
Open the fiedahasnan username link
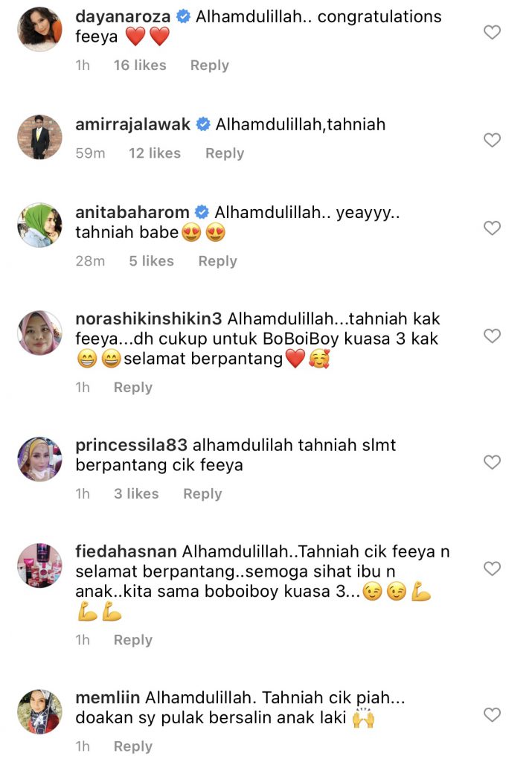pyautogui.click(x=126, y=551)
